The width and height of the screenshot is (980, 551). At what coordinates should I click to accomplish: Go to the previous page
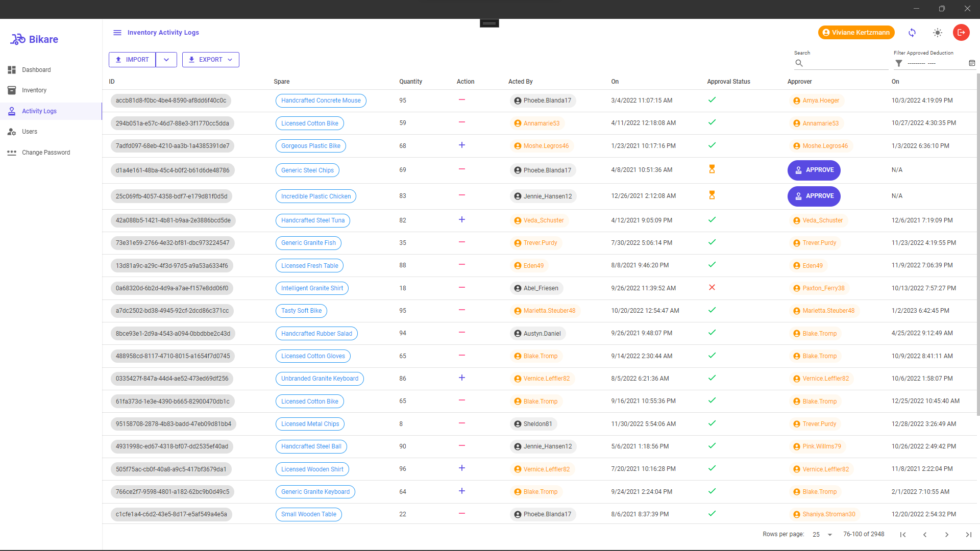point(925,535)
